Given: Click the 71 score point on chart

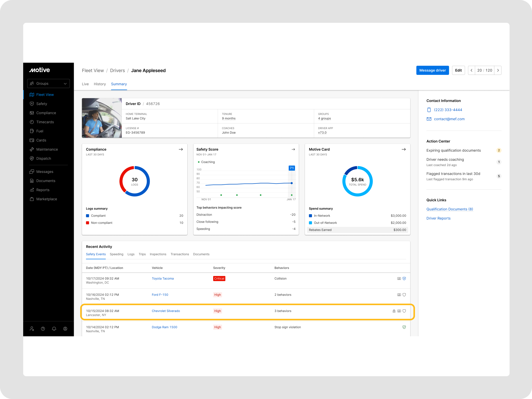Looking at the screenshot, I should pos(291,183).
